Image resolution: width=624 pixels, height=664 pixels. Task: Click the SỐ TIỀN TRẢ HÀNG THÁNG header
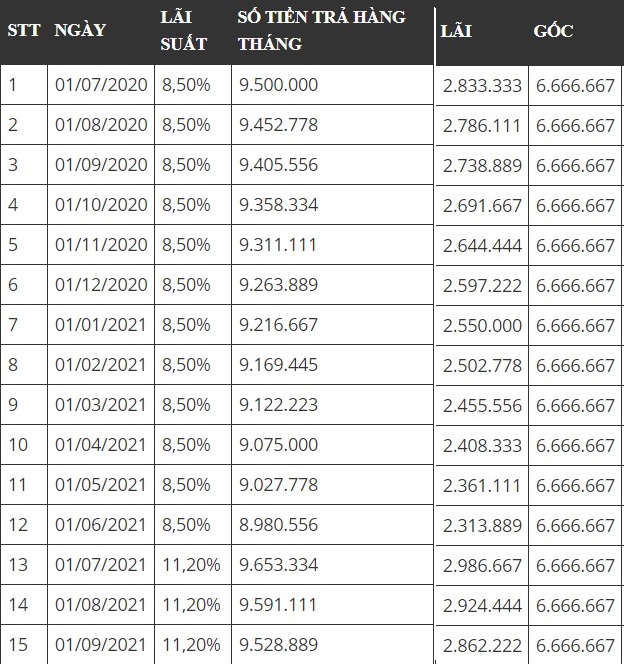point(321,30)
